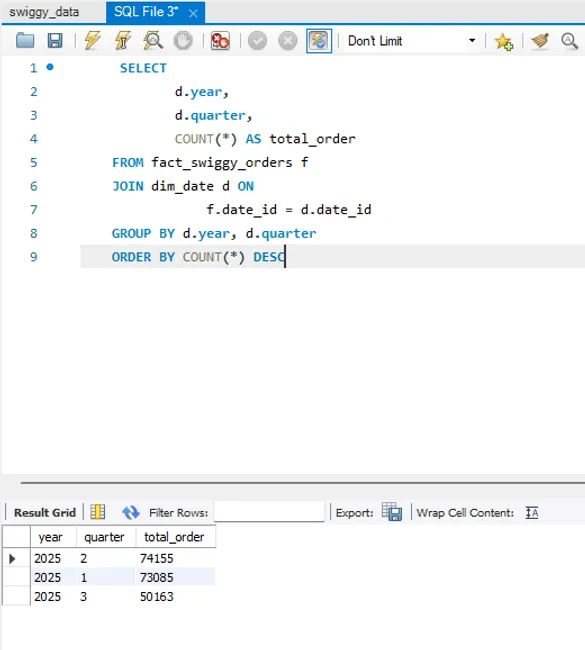Save the script with the floppy disk icon
Screen dimensions: 585x650
point(55,41)
